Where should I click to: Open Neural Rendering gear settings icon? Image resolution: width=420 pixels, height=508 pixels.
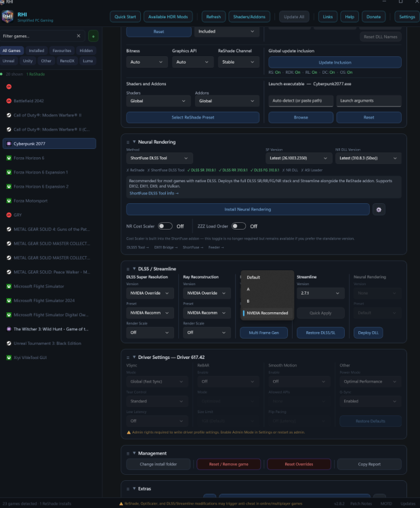point(379,209)
